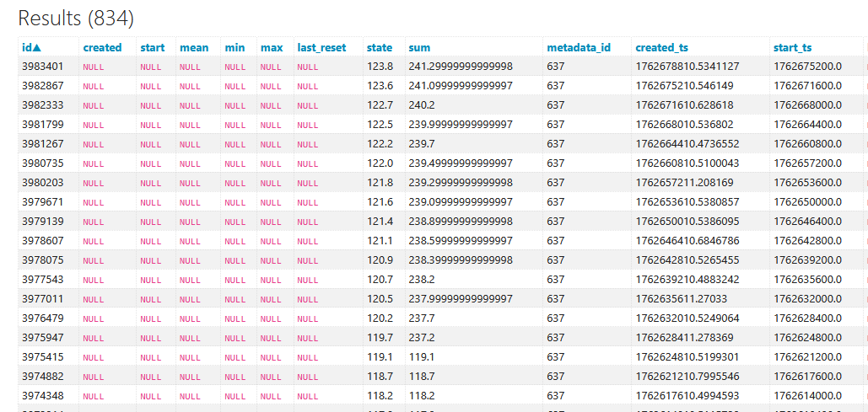Sort by last_reset column header
This screenshot has height=412, width=868.
[x=321, y=48]
